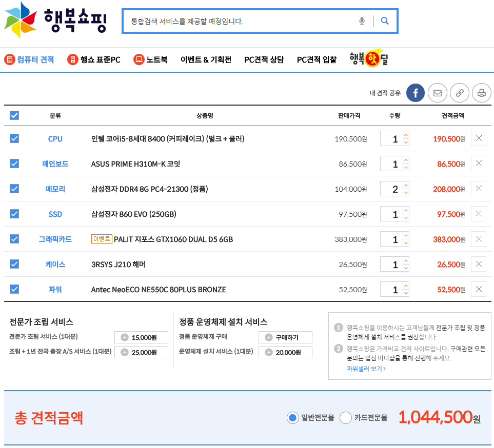The image size is (494, 448).
Task: Print the estimate via printer icon
Action: pyautogui.click(x=482, y=93)
